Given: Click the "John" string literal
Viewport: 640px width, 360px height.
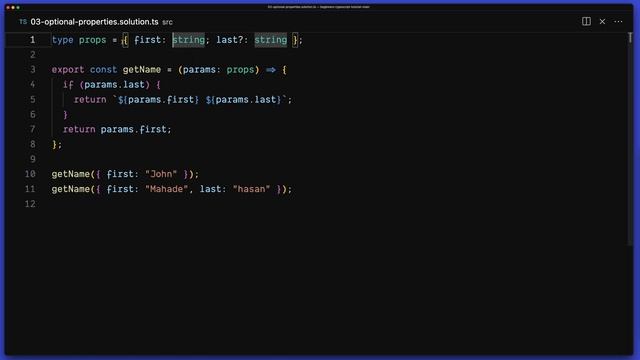Looking at the screenshot, I should click(x=161, y=174).
